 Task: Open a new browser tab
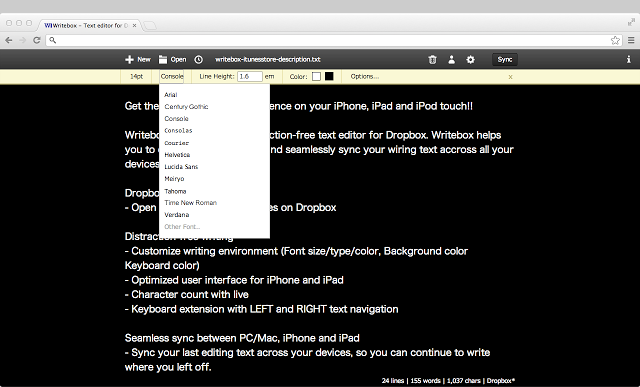[150, 26]
